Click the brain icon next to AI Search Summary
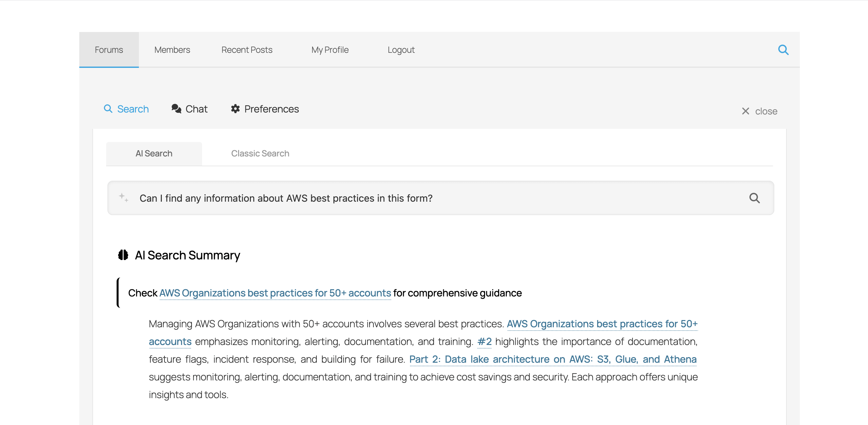868x425 pixels. coord(123,255)
